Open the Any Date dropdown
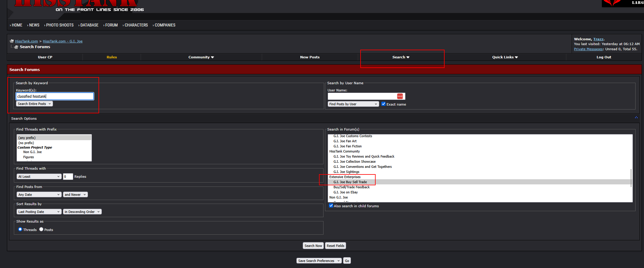 click(39, 195)
